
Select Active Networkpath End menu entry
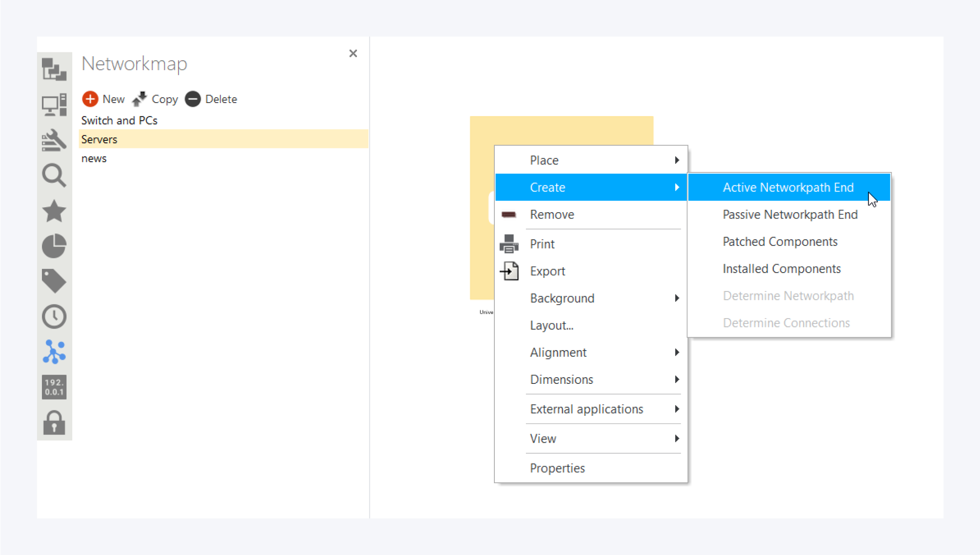[787, 187]
